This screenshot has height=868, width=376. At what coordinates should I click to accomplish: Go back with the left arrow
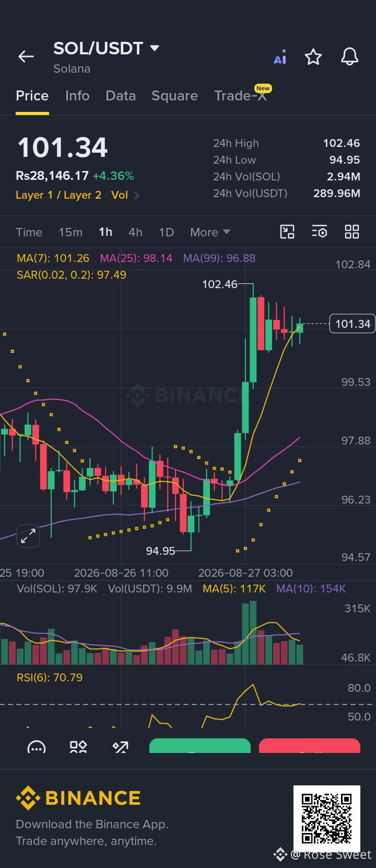pos(26,56)
